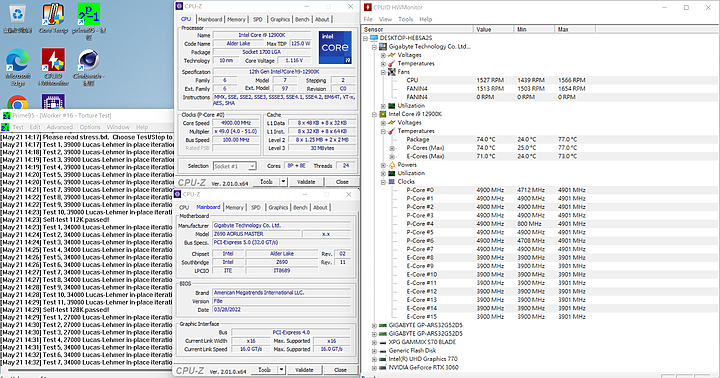720x378 pixels.
Task: Open Tools dropdown arrow in top CPU-Z window
Action: tap(283, 182)
